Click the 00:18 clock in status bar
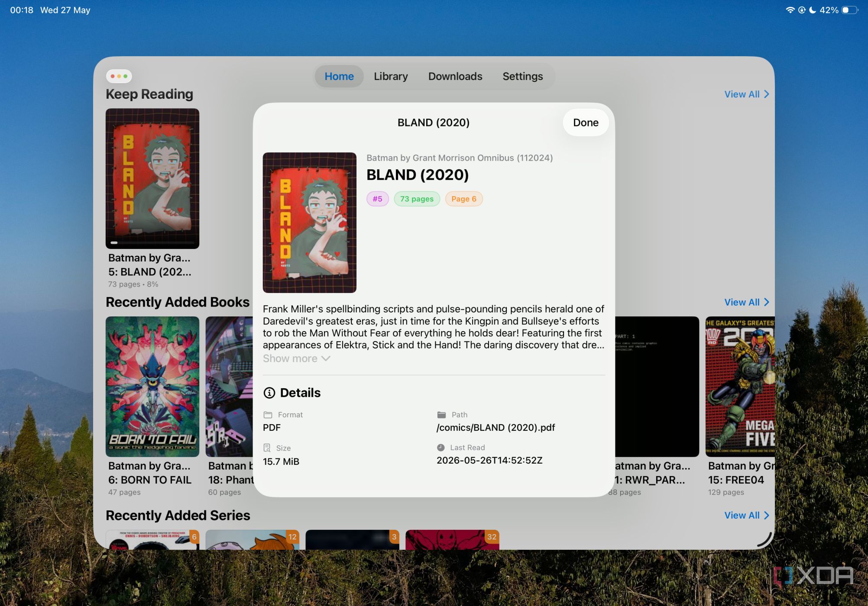The image size is (868, 606). tap(22, 10)
